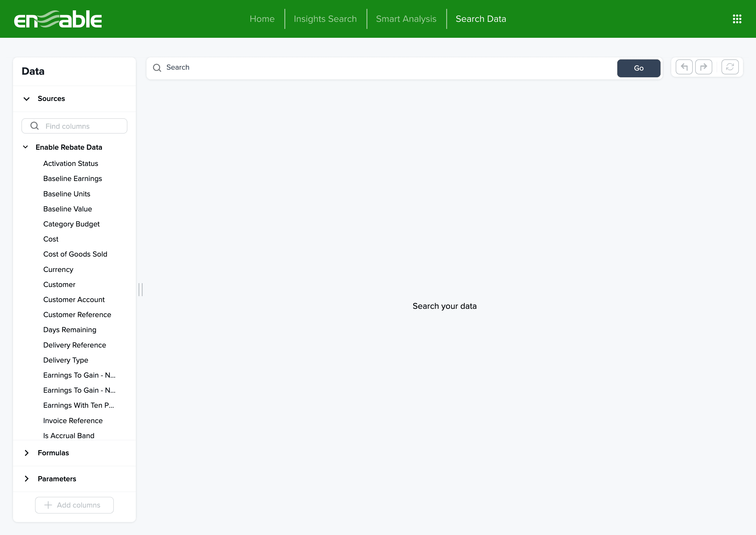
Task: Click the Find columns input box
Action: point(74,126)
